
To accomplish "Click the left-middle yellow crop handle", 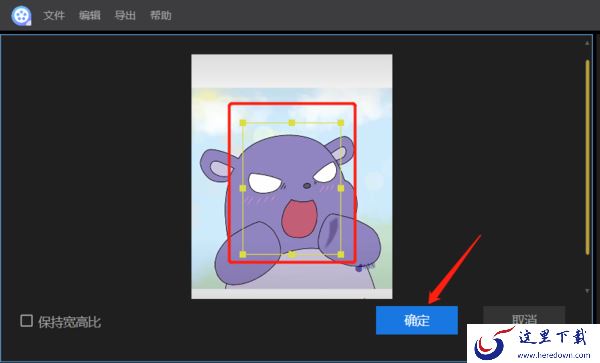I will pyautogui.click(x=243, y=188).
